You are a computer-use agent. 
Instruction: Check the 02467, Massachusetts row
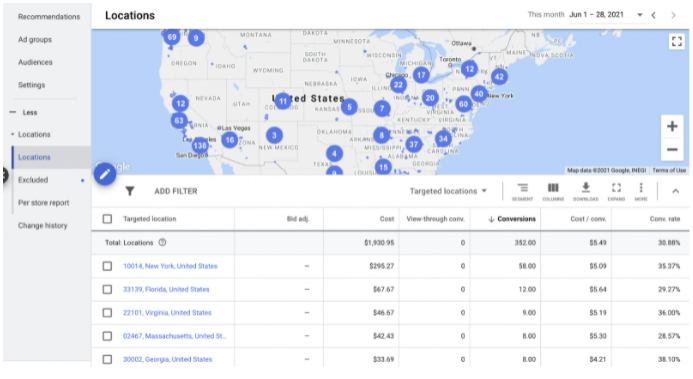tap(107, 336)
